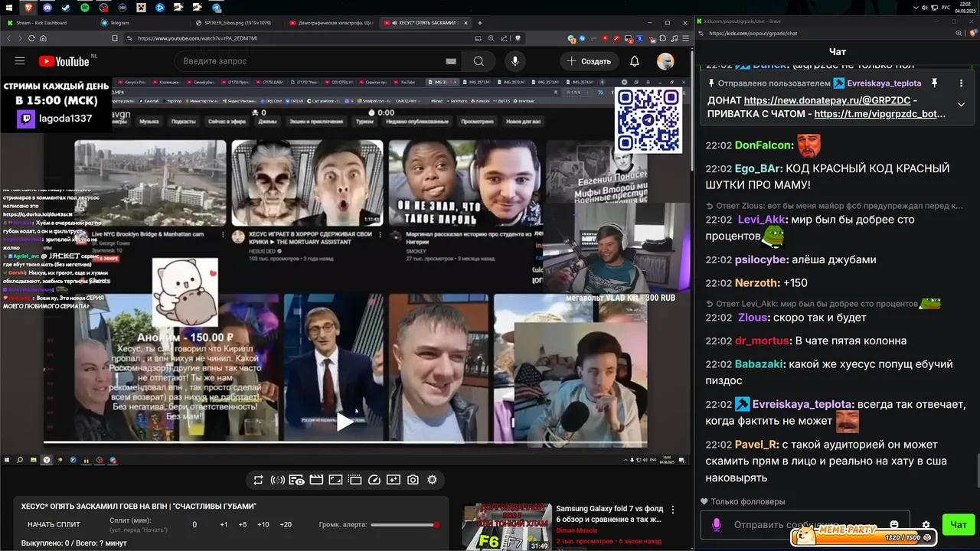Image resolution: width=980 pixels, height=551 pixels.
Task: Click the green Чат send button
Action: 959,524
